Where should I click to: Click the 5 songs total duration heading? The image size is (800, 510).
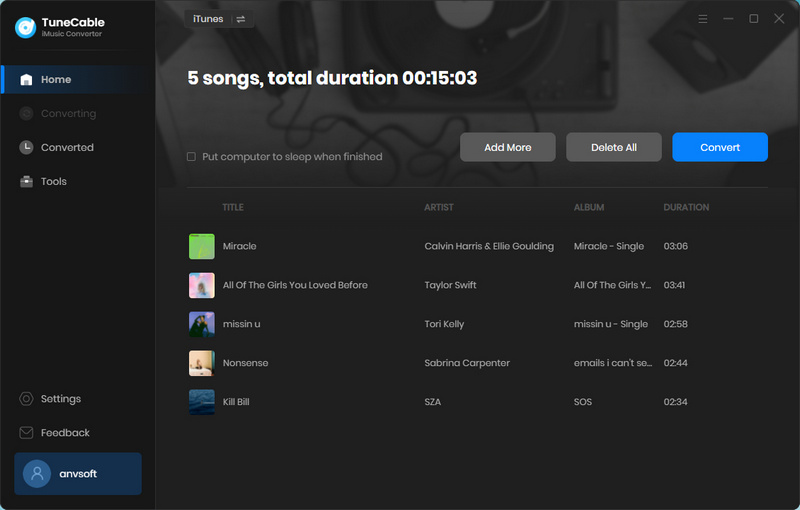332,78
